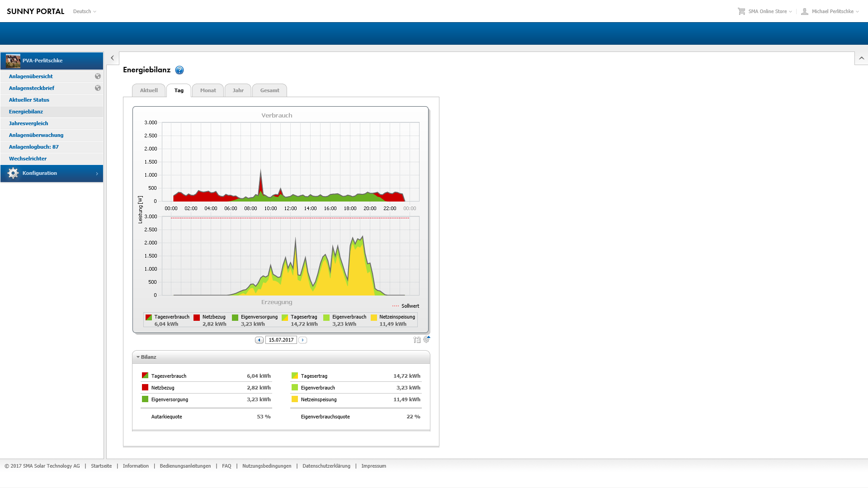This screenshot has width=868, height=488.
Task: Click the date field showing 15.07.2017
Action: click(x=281, y=340)
